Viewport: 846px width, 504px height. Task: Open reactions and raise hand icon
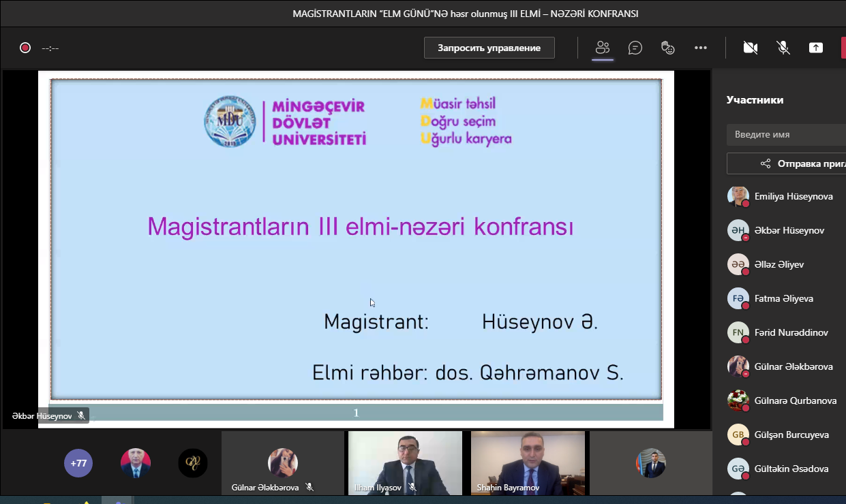click(x=668, y=48)
